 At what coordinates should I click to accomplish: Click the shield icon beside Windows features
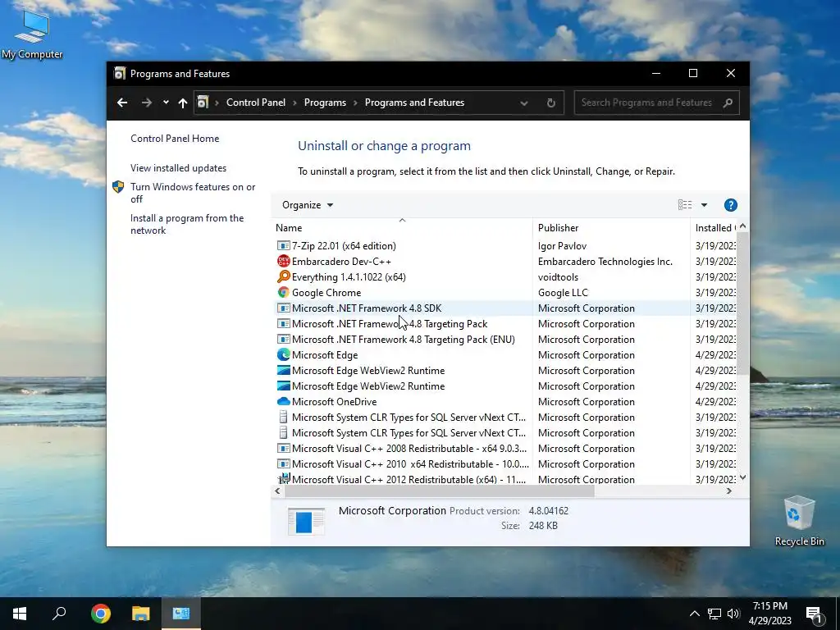coord(118,187)
